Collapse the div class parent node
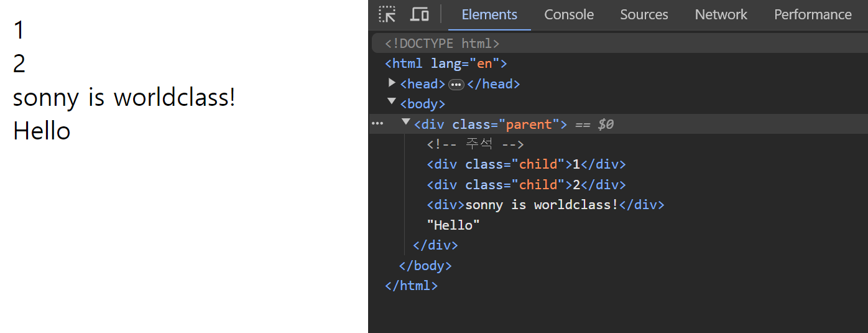This screenshot has width=868, height=333. pos(405,122)
